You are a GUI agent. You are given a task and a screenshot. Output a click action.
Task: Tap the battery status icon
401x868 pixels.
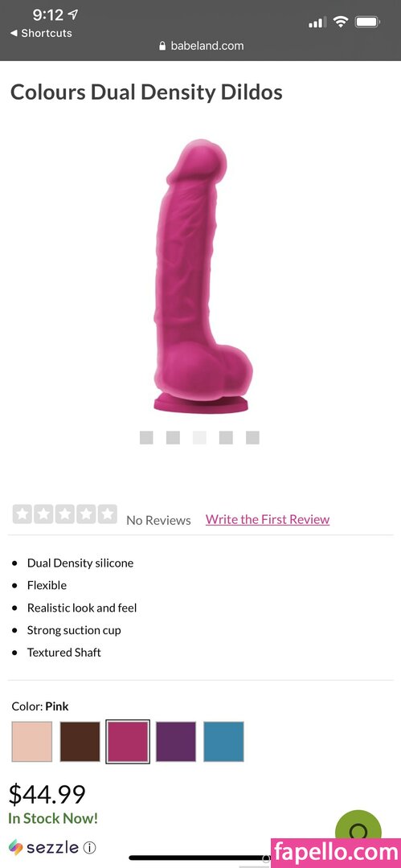point(367,23)
